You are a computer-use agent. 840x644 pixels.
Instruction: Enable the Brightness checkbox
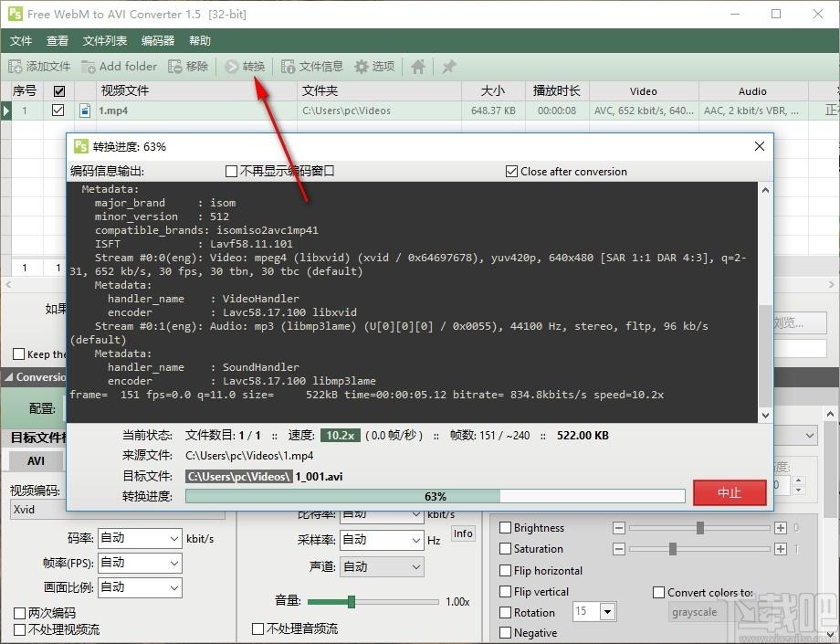pyautogui.click(x=505, y=528)
